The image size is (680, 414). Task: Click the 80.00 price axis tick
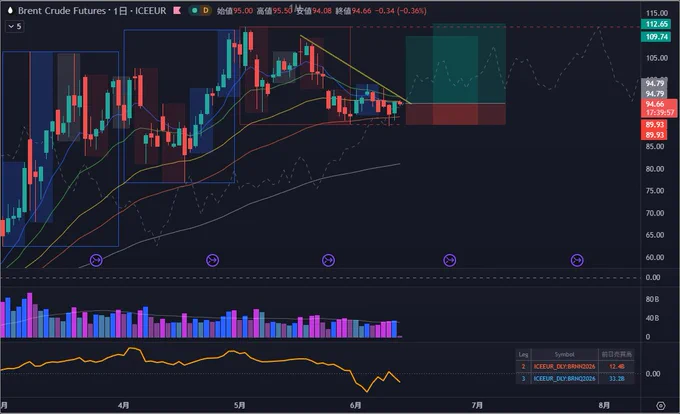coord(655,169)
